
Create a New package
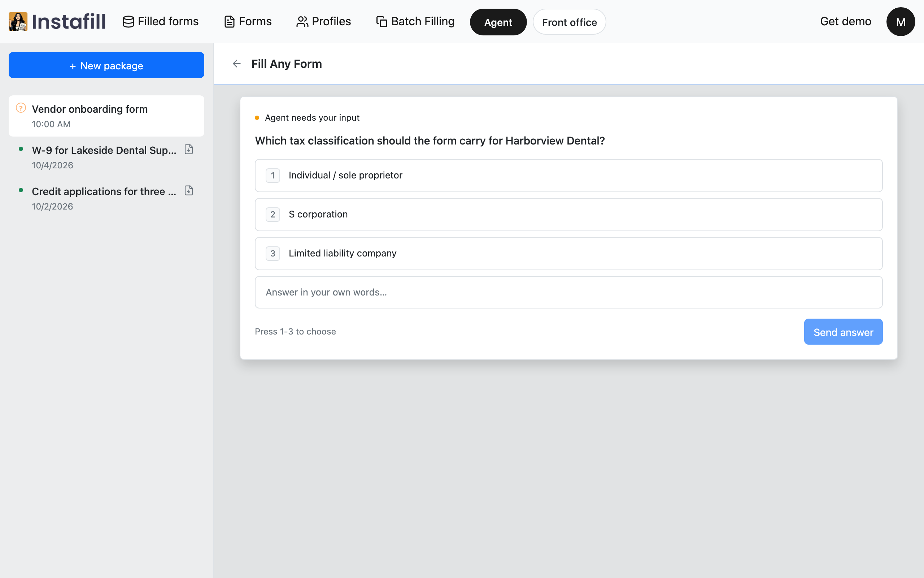(106, 65)
